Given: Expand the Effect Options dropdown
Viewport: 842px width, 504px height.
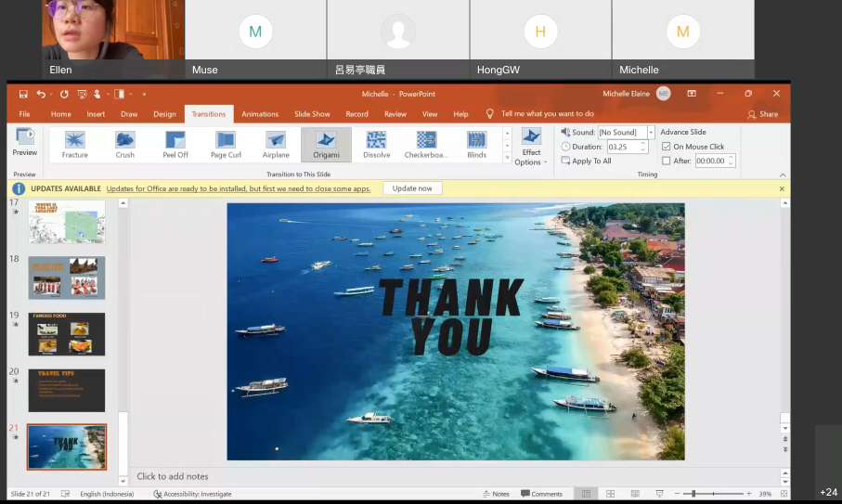Looking at the screenshot, I should pos(531,148).
